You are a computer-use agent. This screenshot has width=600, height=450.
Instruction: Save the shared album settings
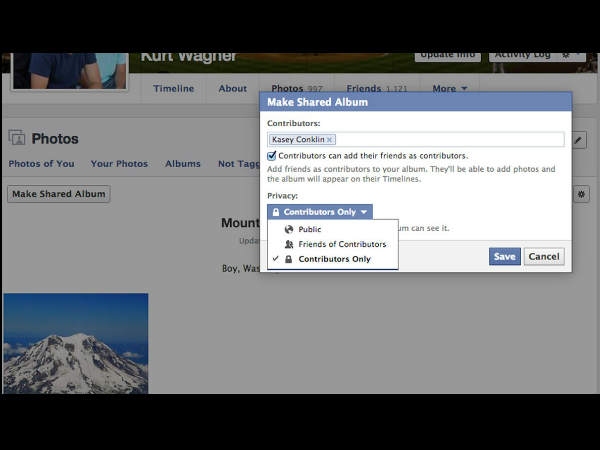pos(504,256)
